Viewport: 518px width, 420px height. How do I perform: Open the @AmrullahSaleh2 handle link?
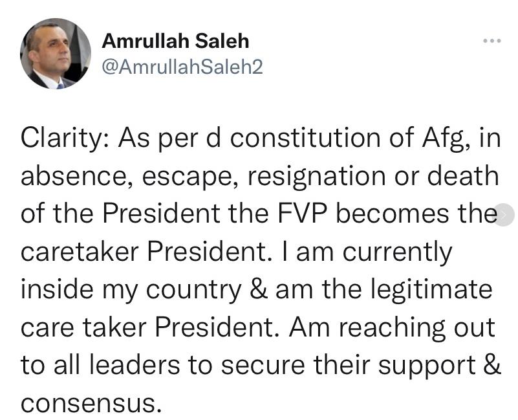[182, 67]
